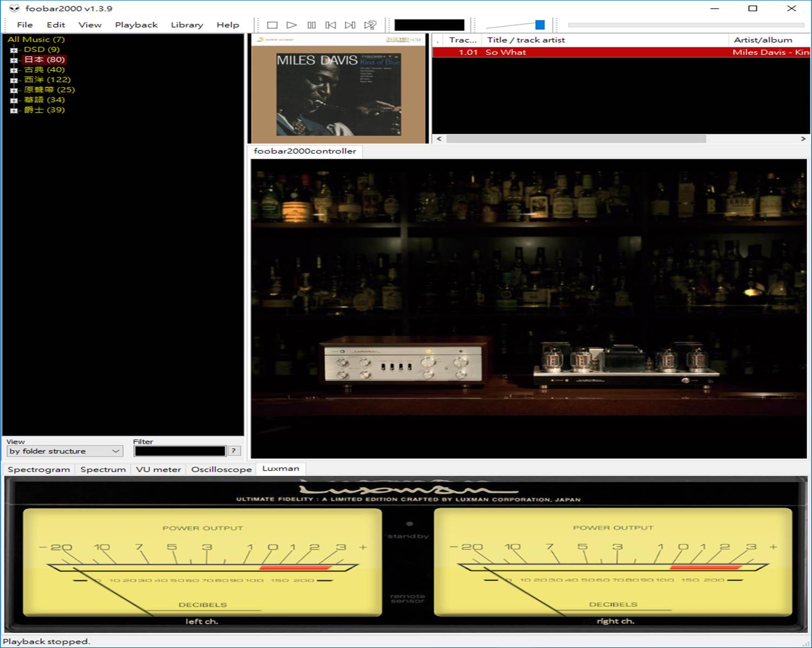Screen dimensions: 812x648
Task: Open the Playback menu
Action: 136,25
